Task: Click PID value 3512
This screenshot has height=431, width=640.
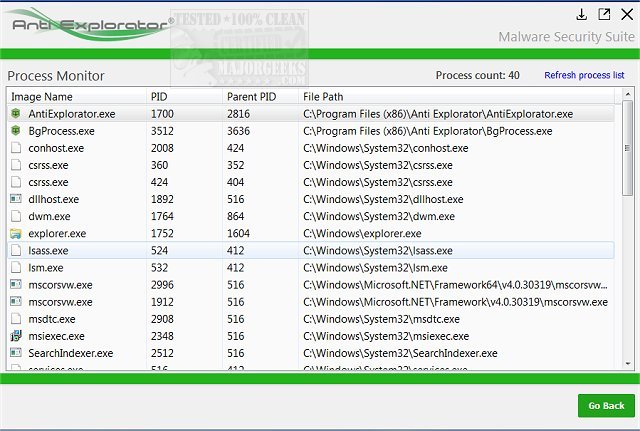Action: click(x=162, y=131)
